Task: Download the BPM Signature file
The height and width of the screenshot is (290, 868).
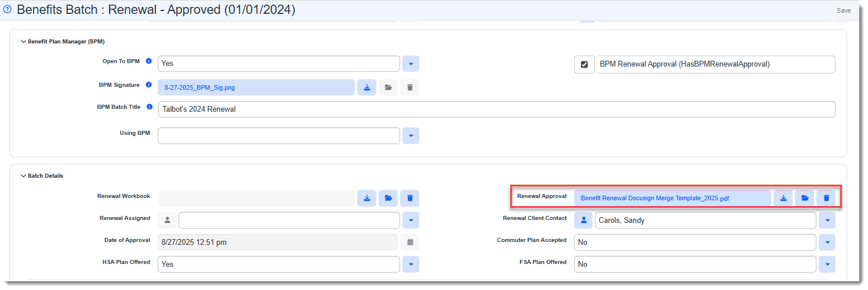Action: (366, 87)
